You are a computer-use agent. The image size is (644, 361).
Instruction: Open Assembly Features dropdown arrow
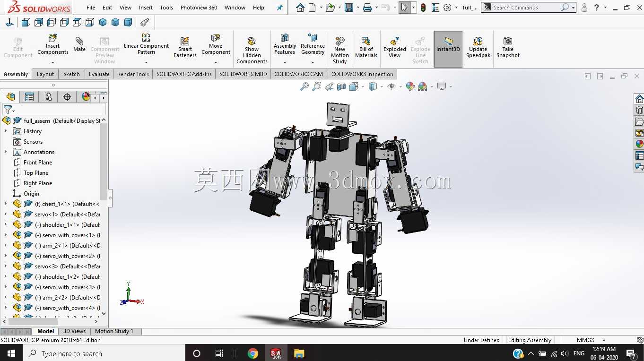point(285,62)
